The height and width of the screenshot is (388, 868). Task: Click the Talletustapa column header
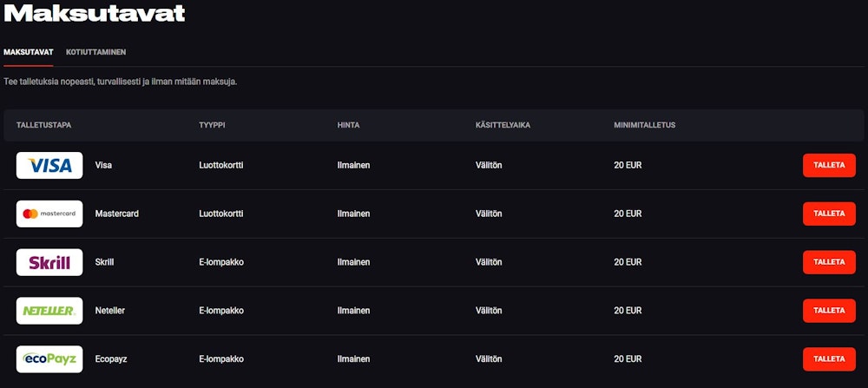(43, 125)
